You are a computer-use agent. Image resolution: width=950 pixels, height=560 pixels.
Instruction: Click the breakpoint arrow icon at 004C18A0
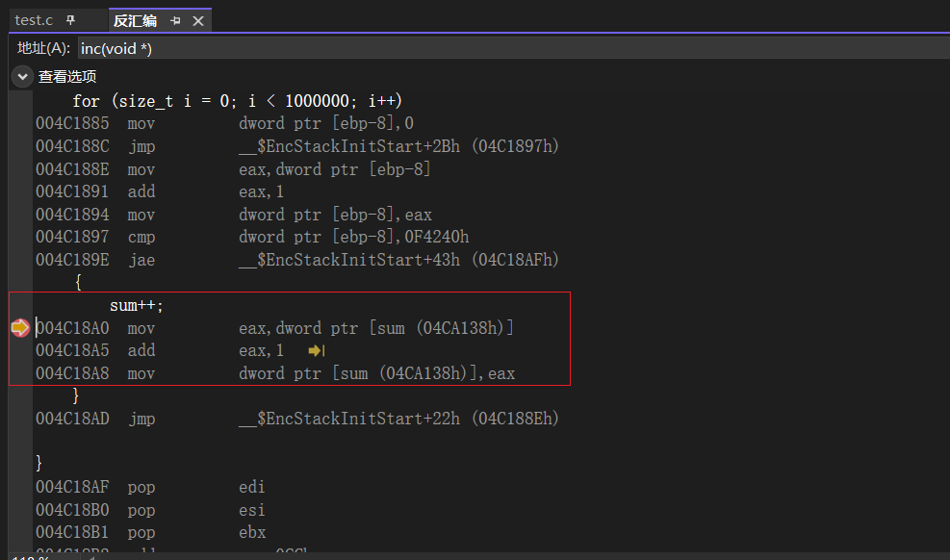coord(20,328)
